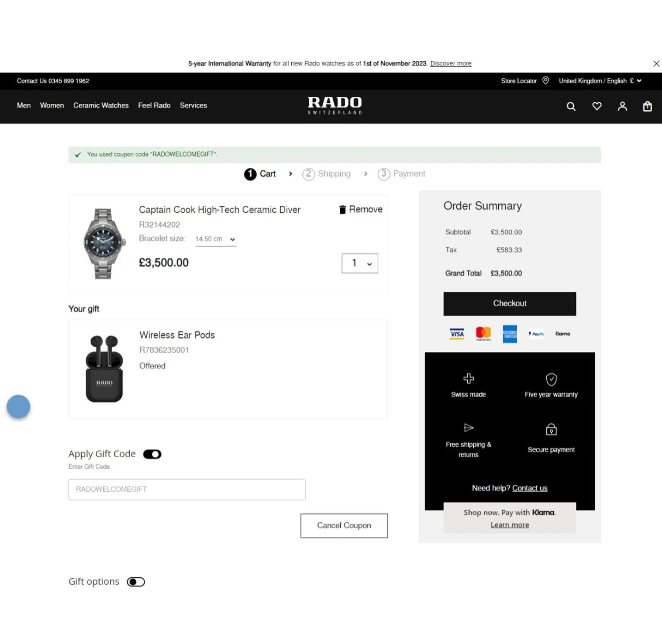This screenshot has height=644, width=662.
Task: Click the Swiss made cross icon
Action: pos(469,378)
